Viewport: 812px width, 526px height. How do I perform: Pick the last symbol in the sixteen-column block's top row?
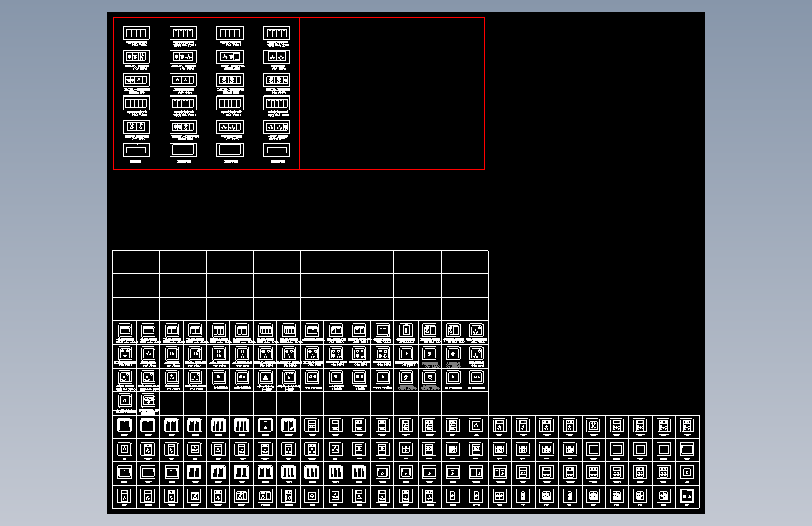[x=477, y=330]
